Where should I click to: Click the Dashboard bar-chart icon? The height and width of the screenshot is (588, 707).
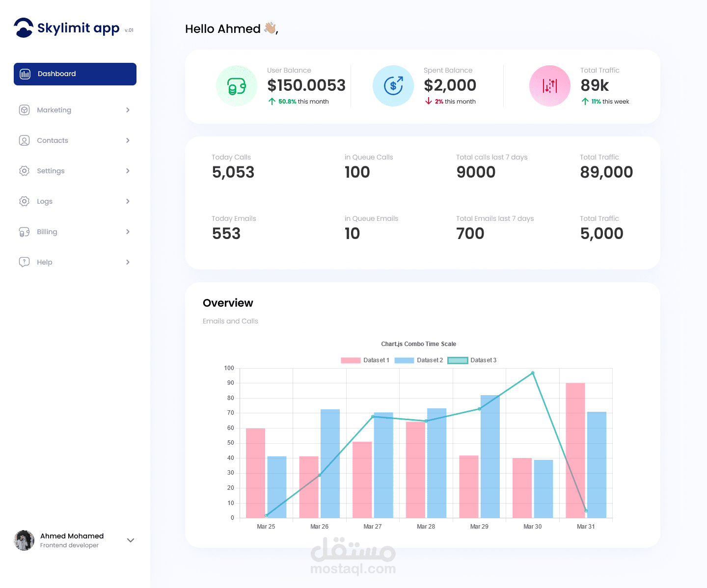tap(25, 74)
